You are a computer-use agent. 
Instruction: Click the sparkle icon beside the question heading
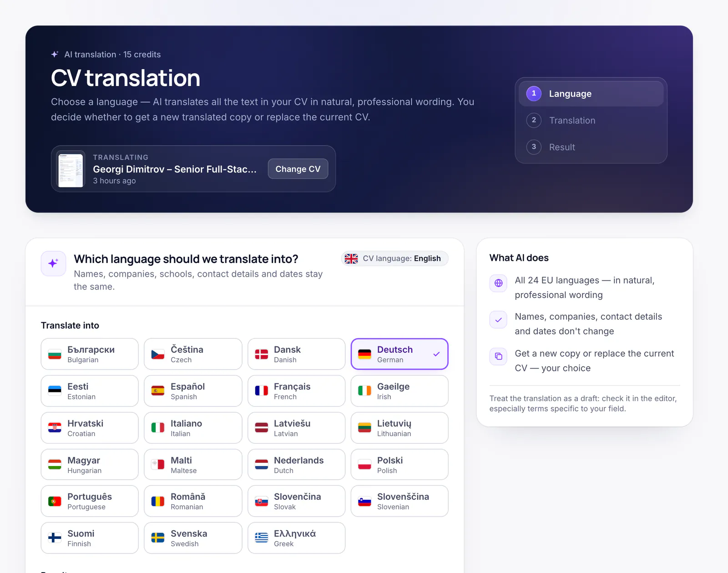53,264
